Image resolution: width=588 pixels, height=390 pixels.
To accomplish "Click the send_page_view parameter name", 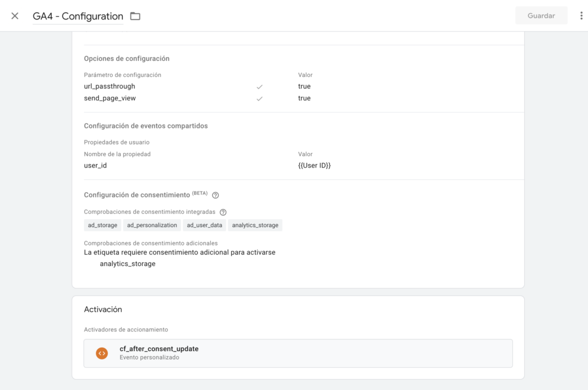I will pos(110,98).
